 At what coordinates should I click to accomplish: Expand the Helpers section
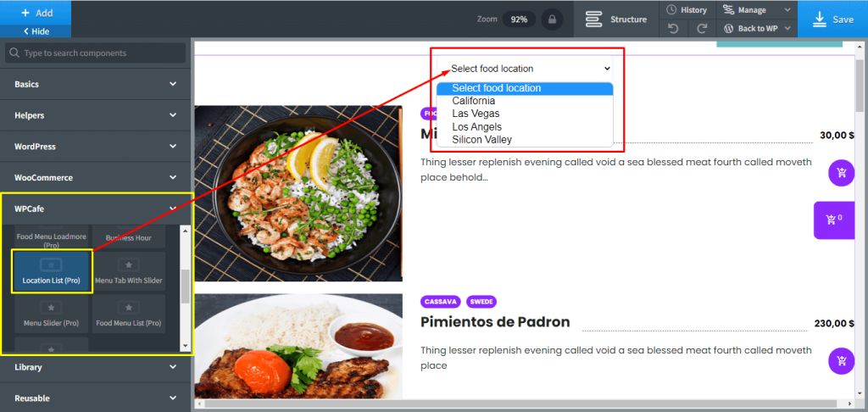pyautogui.click(x=95, y=115)
